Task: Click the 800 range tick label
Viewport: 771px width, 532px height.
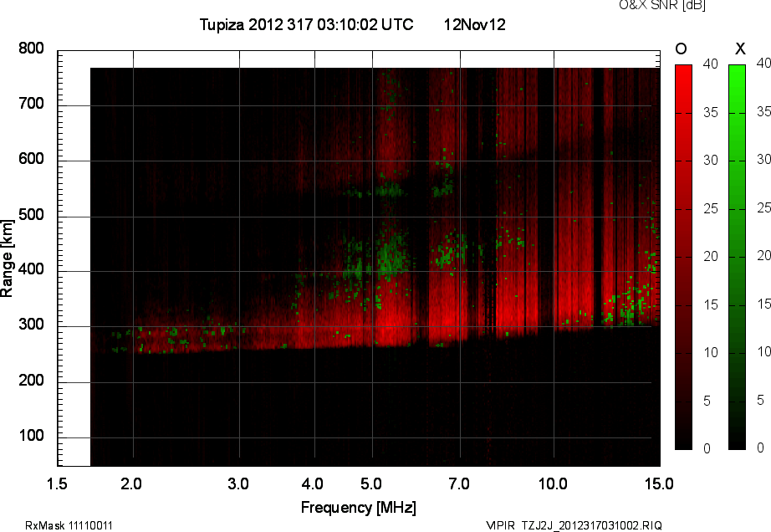Action: (x=31, y=49)
